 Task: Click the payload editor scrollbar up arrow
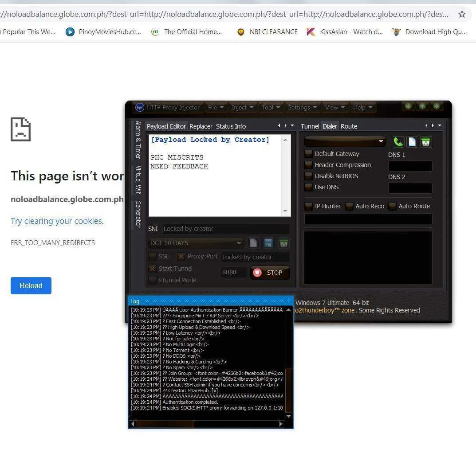click(x=285, y=140)
